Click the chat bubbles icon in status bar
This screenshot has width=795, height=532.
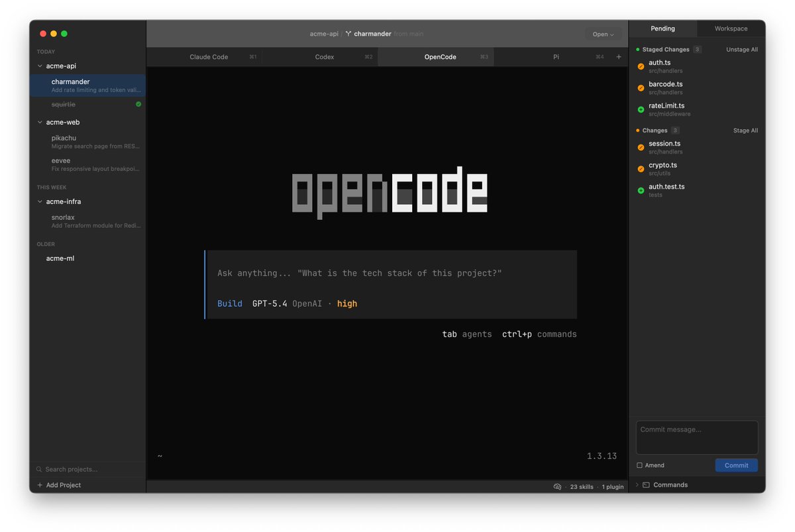pyautogui.click(x=557, y=486)
